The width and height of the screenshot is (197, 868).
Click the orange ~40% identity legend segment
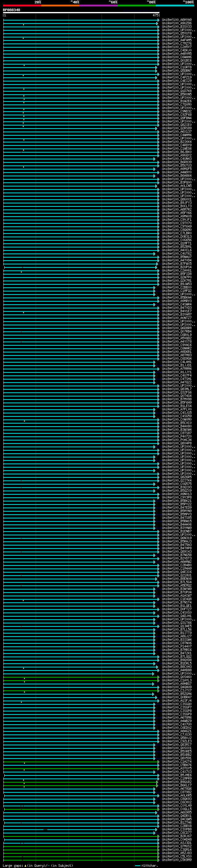(x=60, y=6)
